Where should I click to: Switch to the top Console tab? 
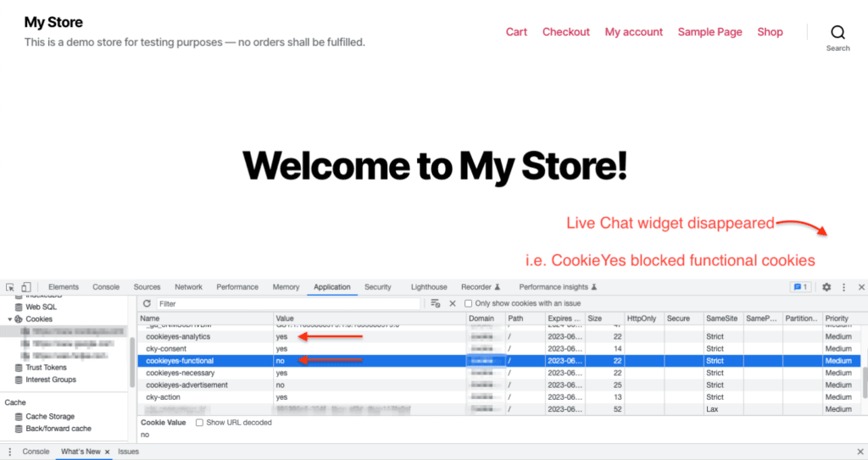click(106, 287)
